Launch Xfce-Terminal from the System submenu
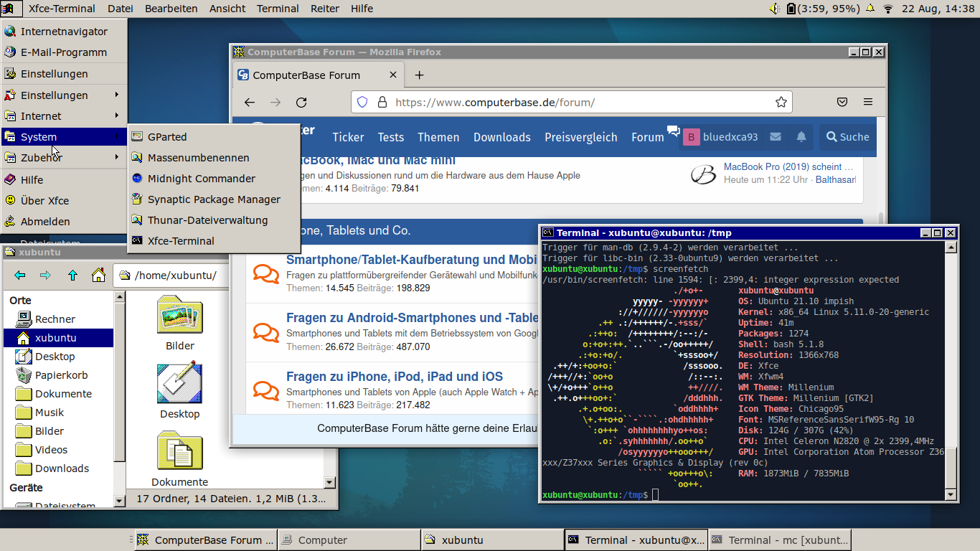This screenshot has width=980, height=551. point(214,241)
